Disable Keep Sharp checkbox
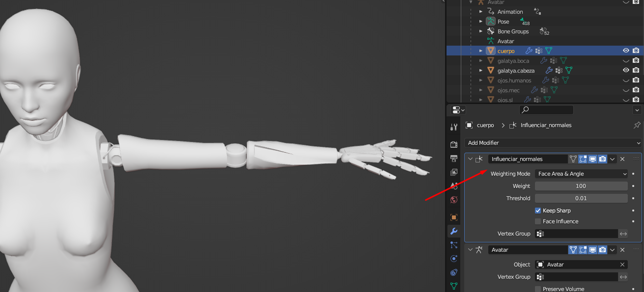This screenshot has width=644, height=292. point(538,211)
